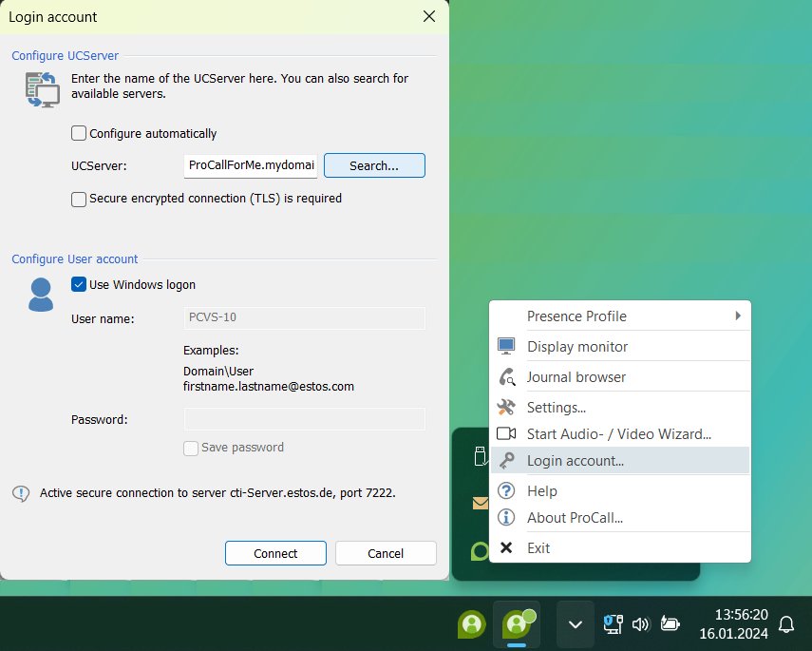Open the network icon in system tray
The width and height of the screenshot is (812, 651).
(613, 624)
